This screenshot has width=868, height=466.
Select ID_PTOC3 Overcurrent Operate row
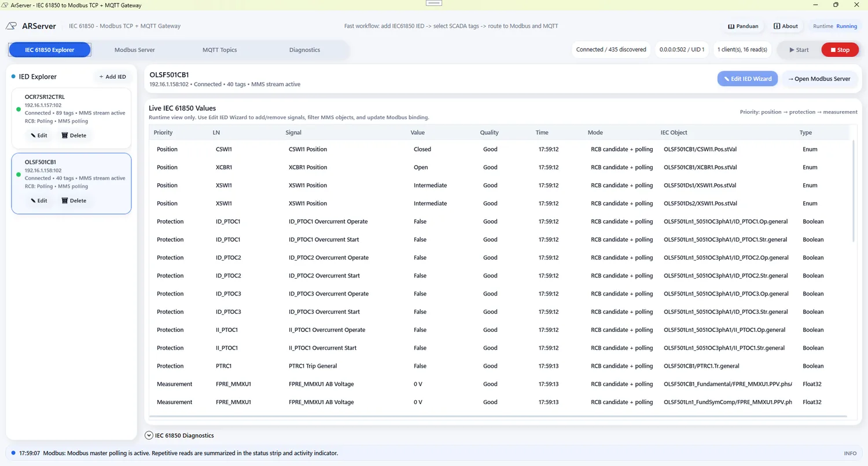point(498,294)
